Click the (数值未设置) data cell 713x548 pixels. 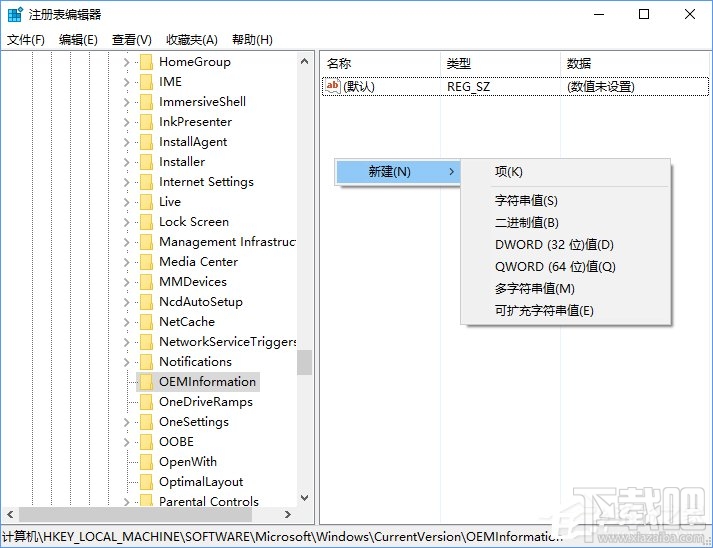coord(601,86)
